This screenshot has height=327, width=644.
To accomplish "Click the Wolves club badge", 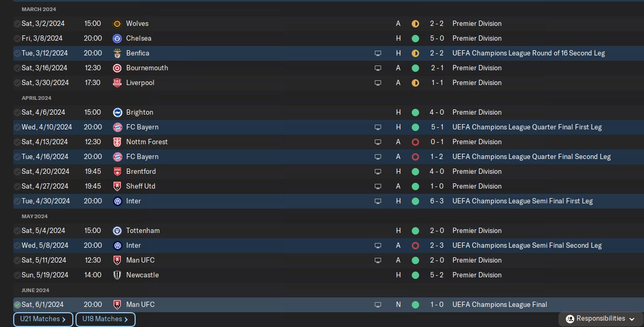I will 117,24.
